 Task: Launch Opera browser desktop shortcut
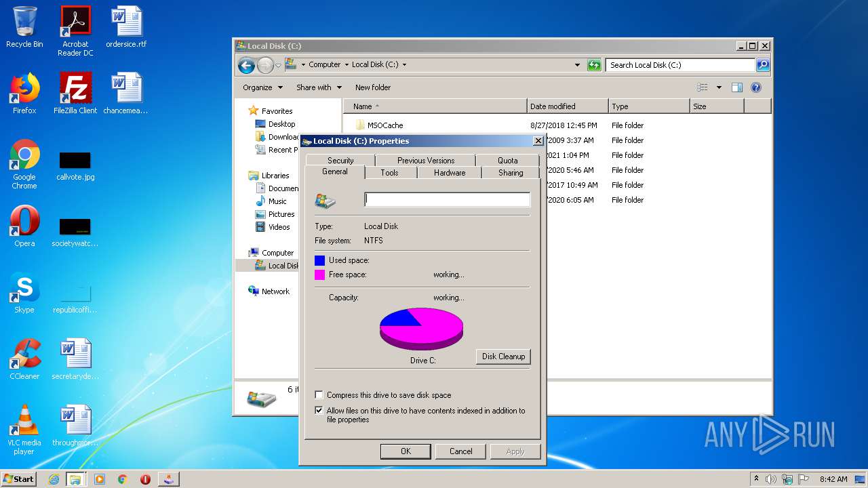pyautogui.click(x=24, y=226)
